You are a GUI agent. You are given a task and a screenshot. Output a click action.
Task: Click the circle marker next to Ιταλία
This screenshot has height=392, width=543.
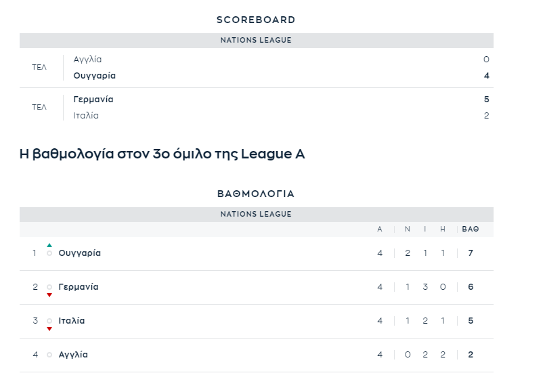[x=49, y=321]
